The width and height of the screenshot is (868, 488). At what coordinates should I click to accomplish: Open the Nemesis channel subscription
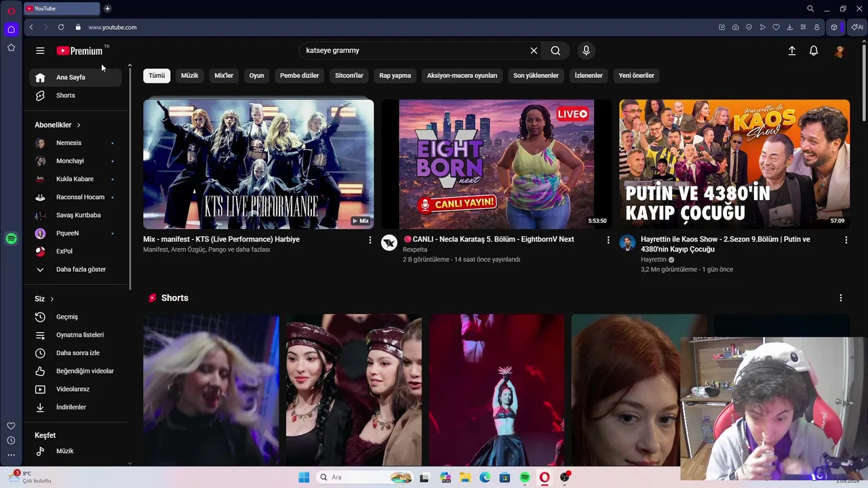[x=75, y=143]
